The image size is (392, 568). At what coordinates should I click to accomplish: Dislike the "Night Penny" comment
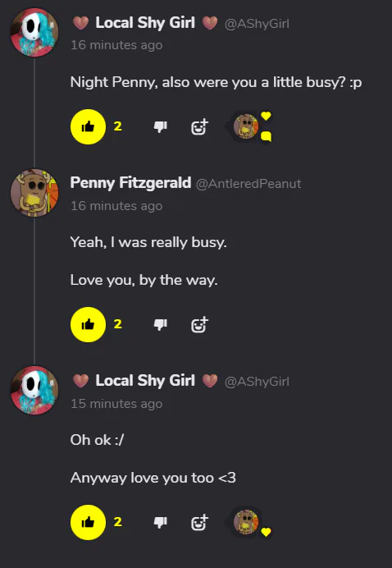(x=161, y=126)
